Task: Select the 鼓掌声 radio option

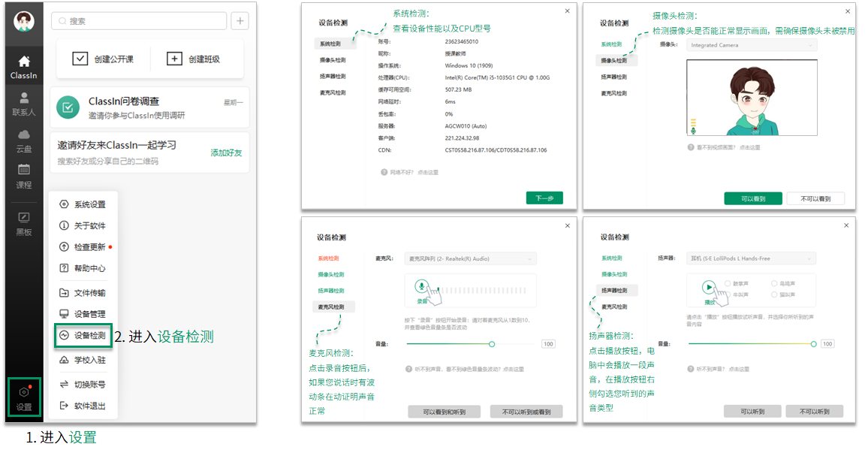Action: (728, 283)
